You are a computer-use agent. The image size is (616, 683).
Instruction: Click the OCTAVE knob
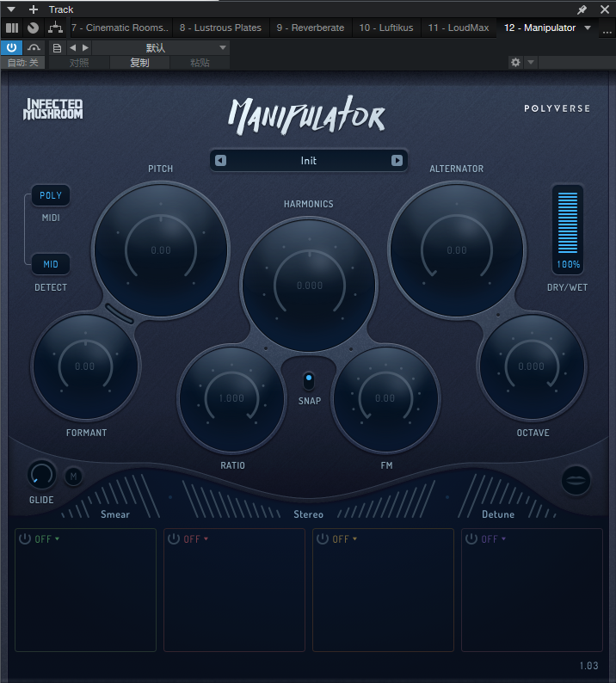click(x=532, y=366)
